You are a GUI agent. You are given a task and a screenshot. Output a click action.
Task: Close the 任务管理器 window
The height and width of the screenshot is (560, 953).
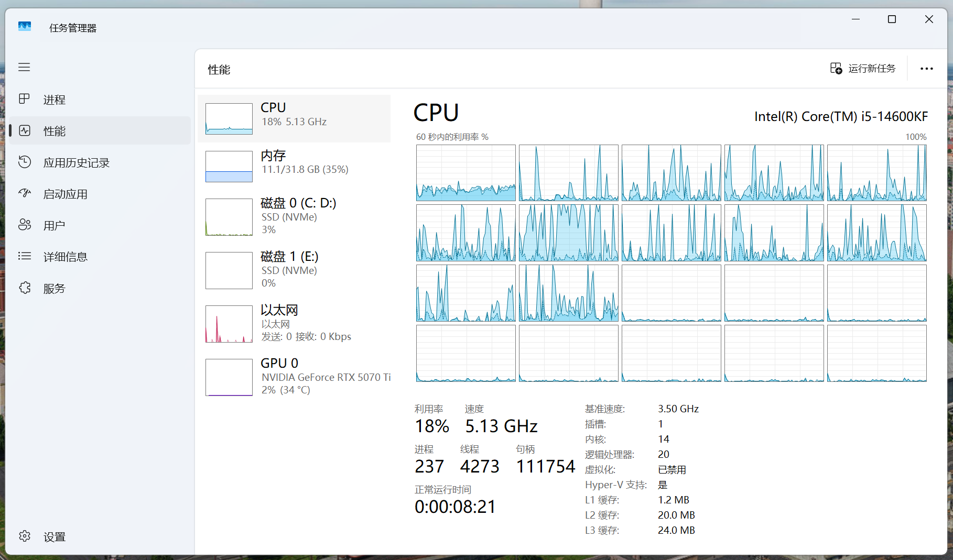[x=929, y=19]
